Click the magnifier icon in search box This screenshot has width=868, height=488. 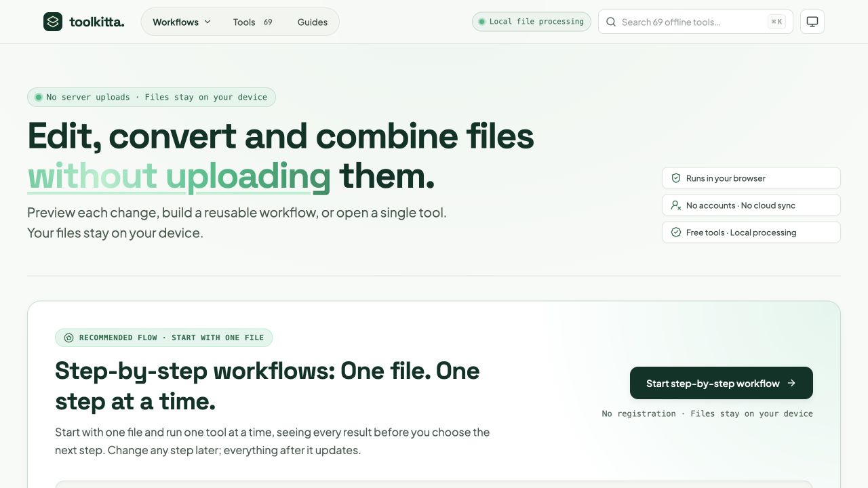611,22
